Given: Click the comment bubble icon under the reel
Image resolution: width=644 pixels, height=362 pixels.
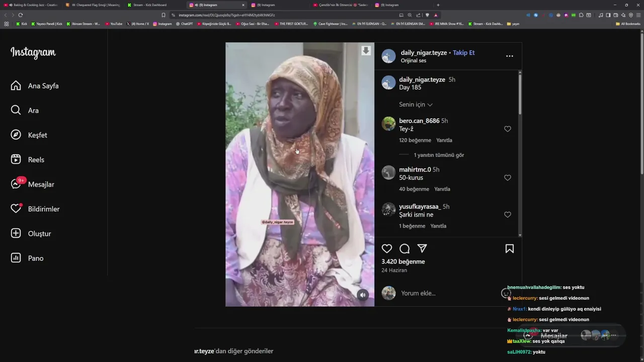Looking at the screenshot, I should pyautogui.click(x=405, y=248).
